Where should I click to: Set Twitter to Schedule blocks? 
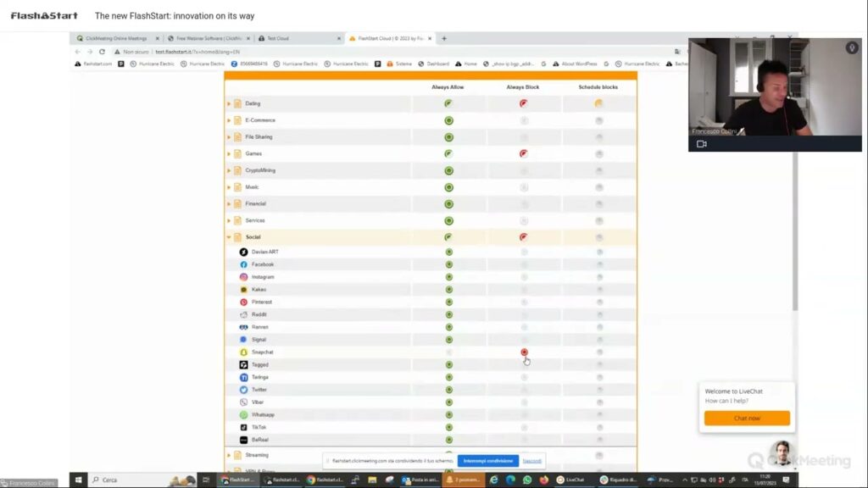(x=599, y=390)
